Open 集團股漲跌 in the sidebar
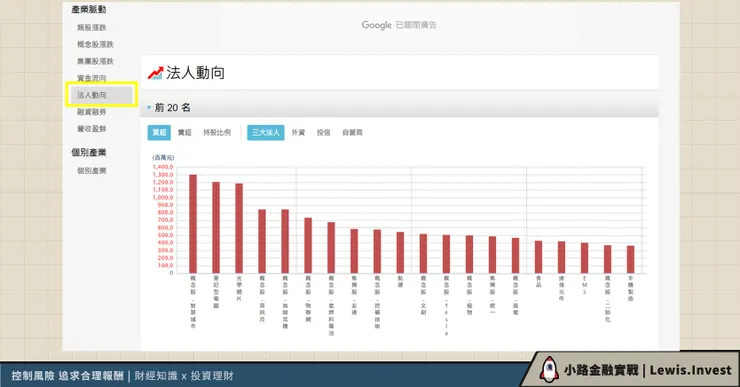Screen dimensions: 740x387 (95, 61)
